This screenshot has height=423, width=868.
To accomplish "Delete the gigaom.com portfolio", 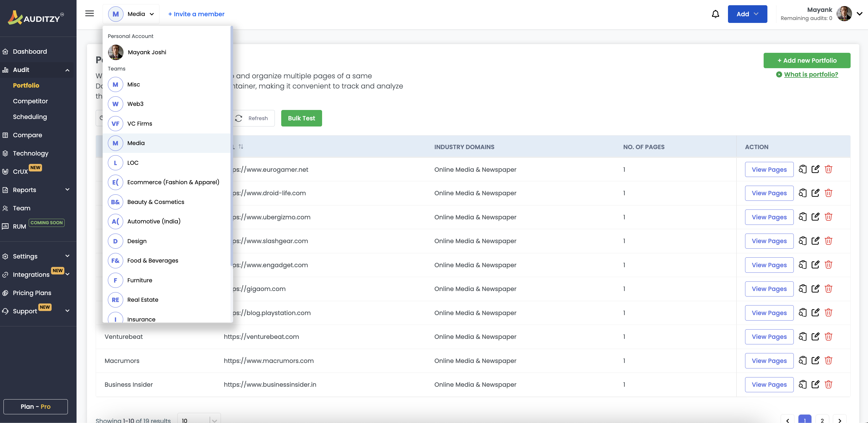I will tap(829, 289).
